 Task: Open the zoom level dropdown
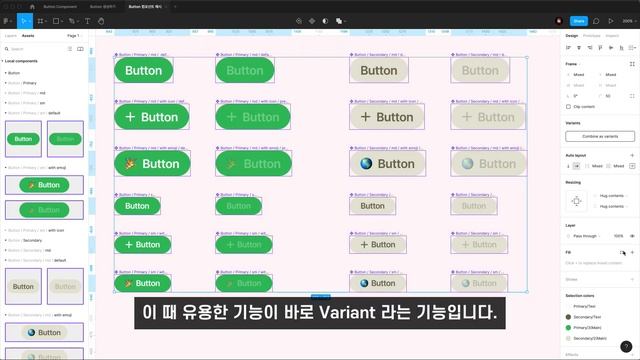(629, 21)
